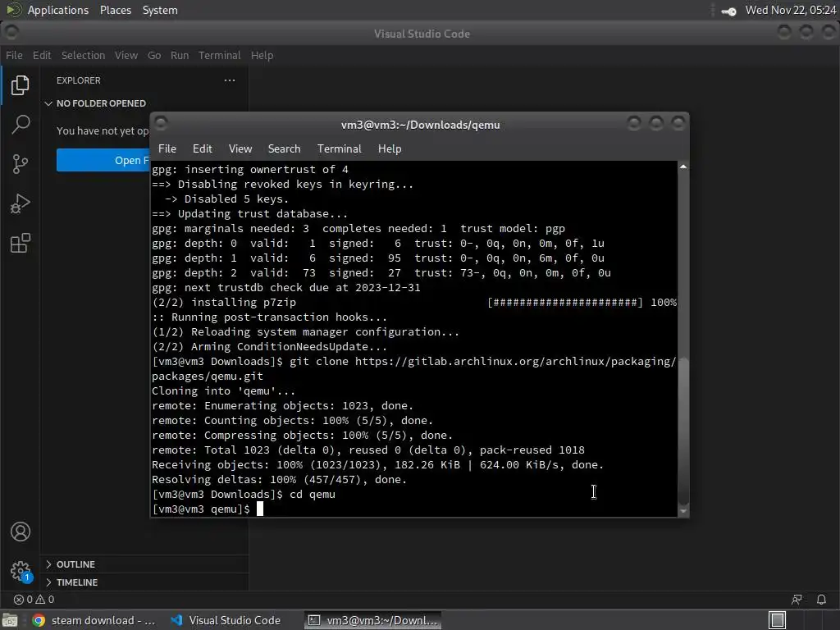The image size is (840, 630).
Task: Open the Run and Debug view
Action: coord(20,203)
